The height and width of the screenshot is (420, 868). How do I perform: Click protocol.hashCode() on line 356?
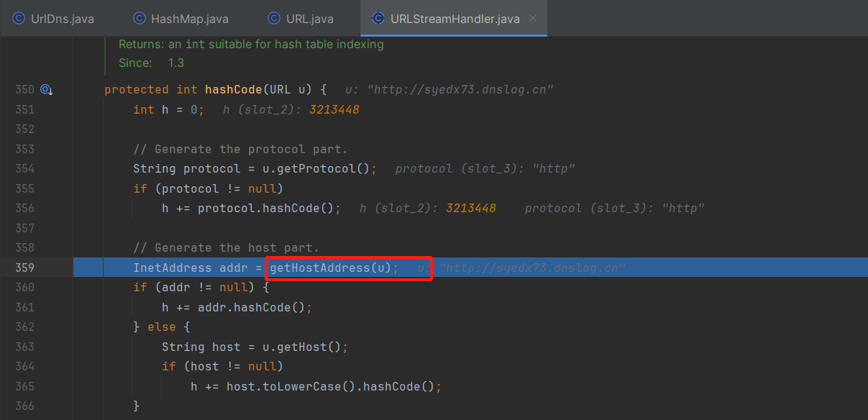point(266,208)
